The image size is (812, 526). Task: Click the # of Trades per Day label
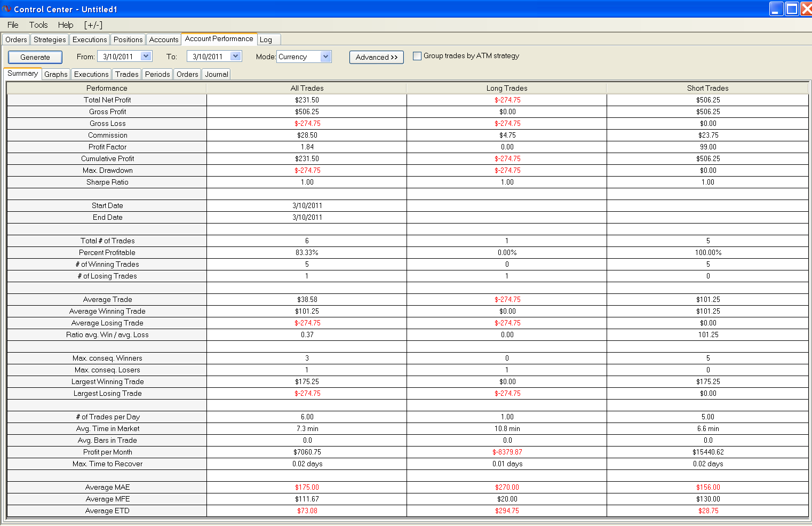(x=108, y=417)
